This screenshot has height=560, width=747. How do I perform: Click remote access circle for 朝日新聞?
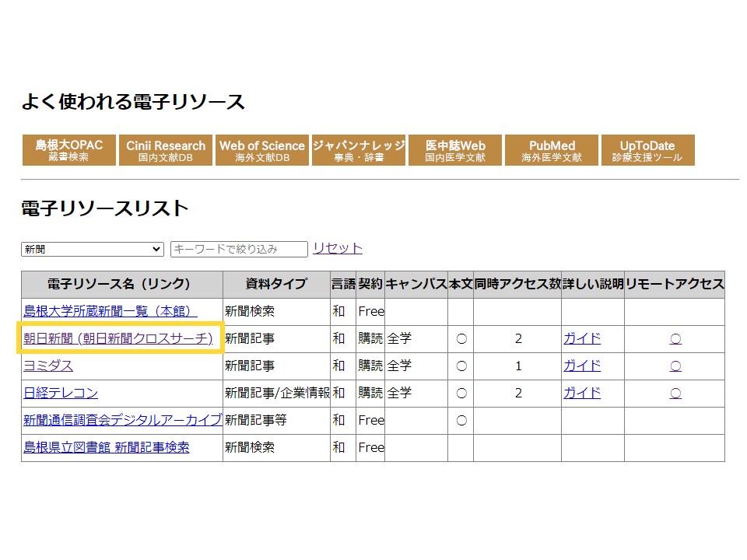pos(675,338)
